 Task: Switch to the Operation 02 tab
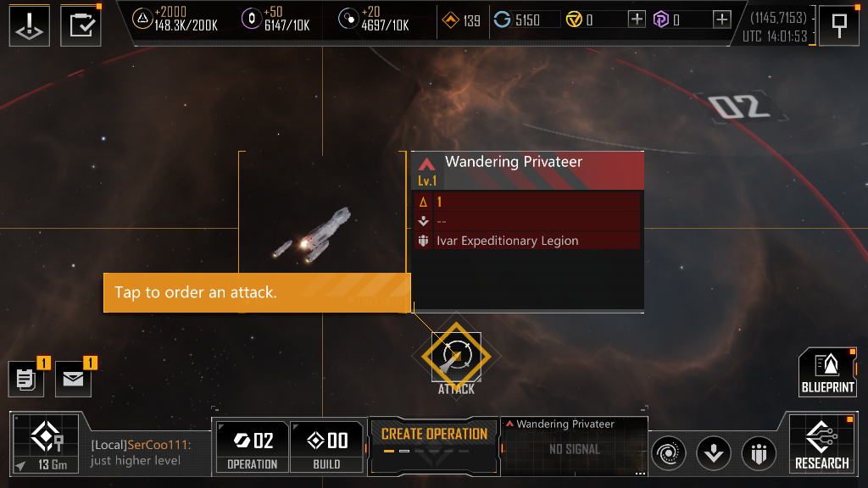pyautogui.click(x=253, y=447)
